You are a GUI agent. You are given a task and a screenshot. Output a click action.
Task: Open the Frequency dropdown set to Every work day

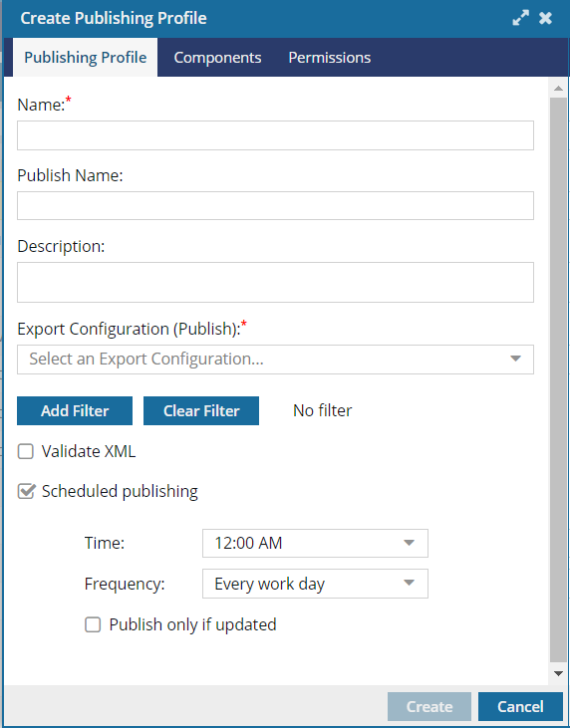click(x=315, y=584)
